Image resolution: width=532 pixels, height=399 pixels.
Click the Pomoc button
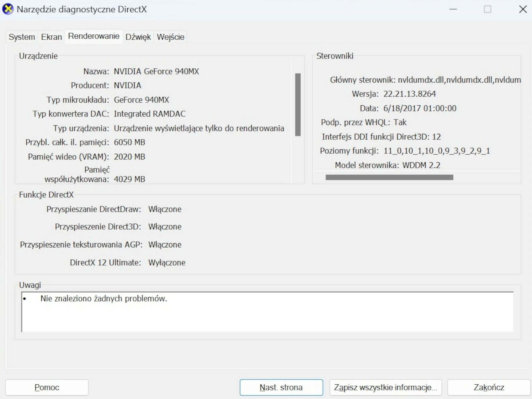click(47, 387)
